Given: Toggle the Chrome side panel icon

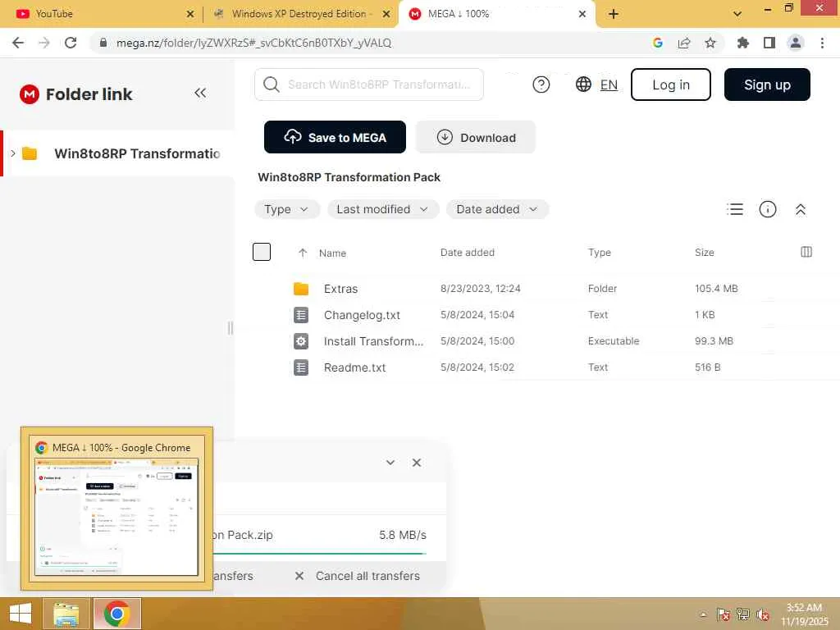Looking at the screenshot, I should click(769, 43).
